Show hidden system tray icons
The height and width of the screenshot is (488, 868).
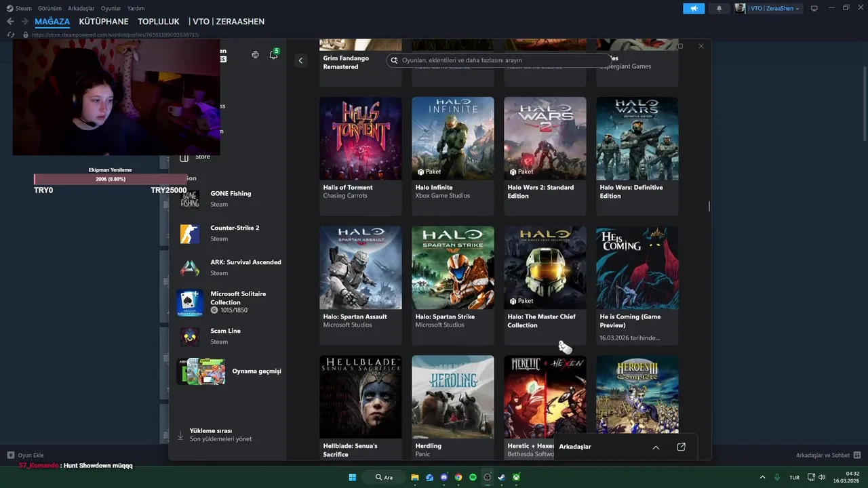click(762, 477)
